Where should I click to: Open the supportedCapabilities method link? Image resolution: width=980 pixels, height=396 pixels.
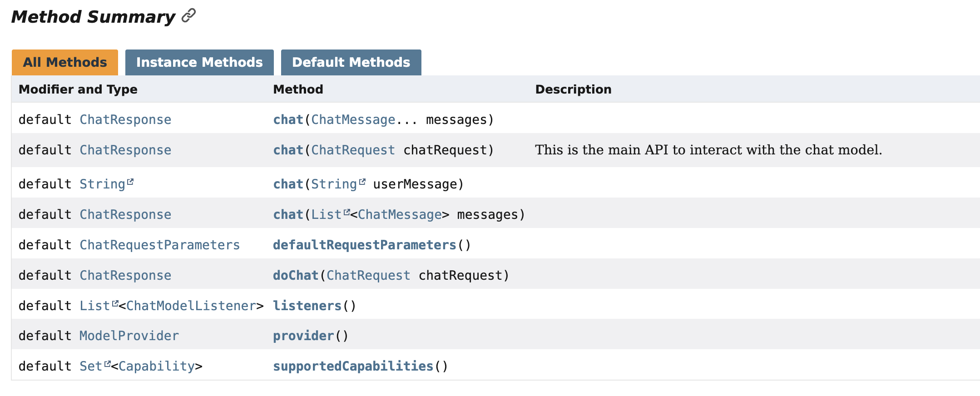[353, 366]
